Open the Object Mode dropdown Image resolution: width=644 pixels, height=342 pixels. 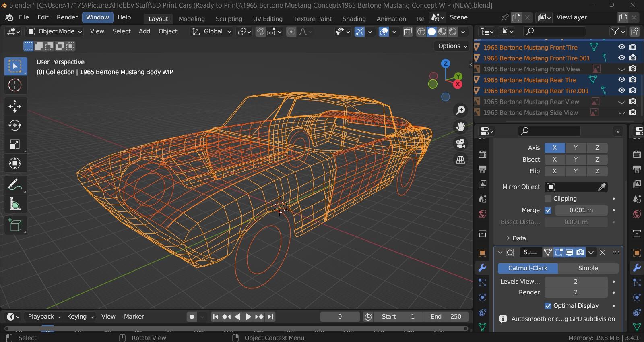tap(54, 31)
